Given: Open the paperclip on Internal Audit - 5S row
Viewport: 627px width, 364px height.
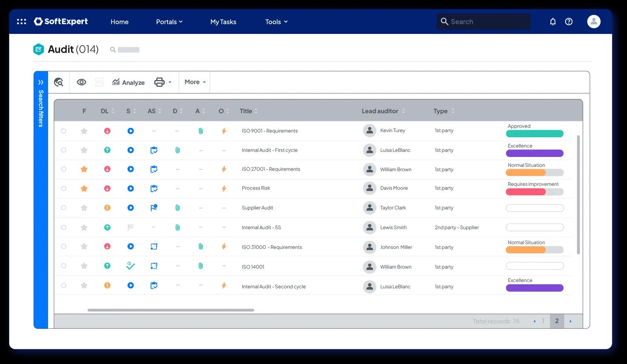Looking at the screenshot, I should pyautogui.click(x=177, y=227).
